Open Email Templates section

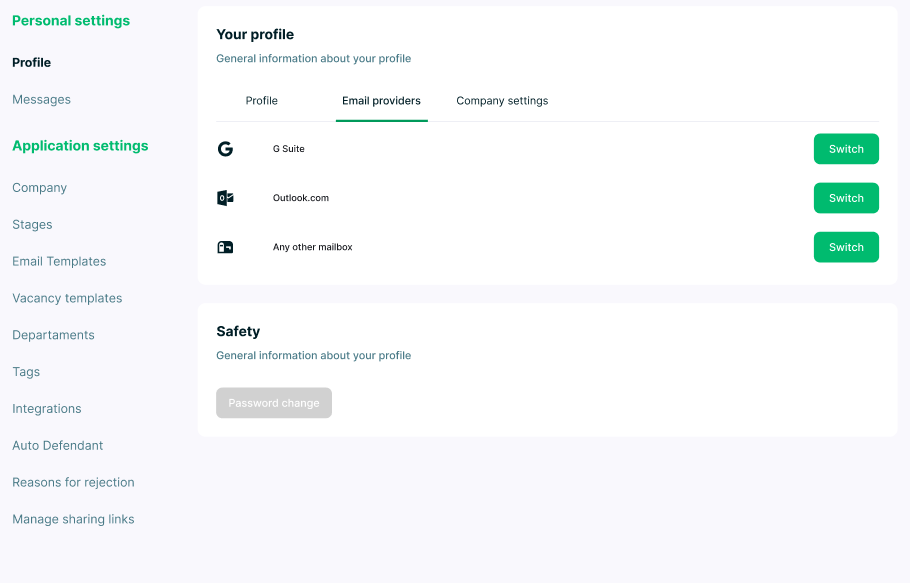pyautogui.click(x=59, y=262)
